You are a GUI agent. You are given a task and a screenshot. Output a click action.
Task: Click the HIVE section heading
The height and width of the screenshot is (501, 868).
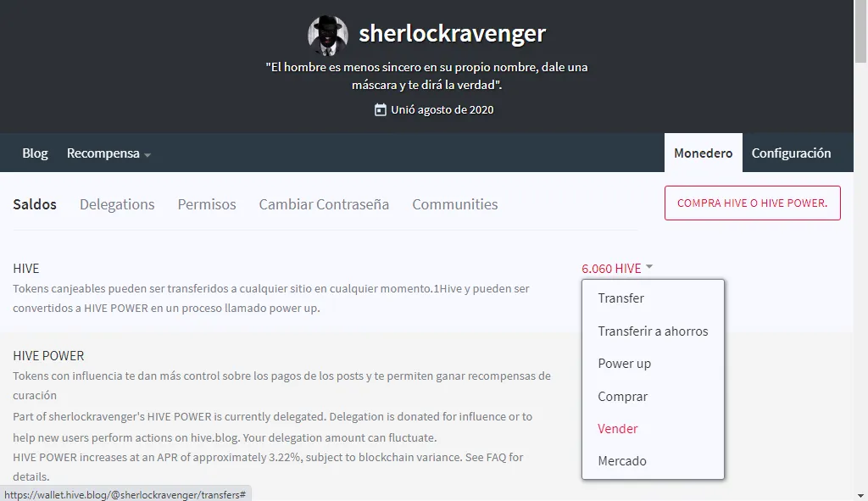[26, 269]
